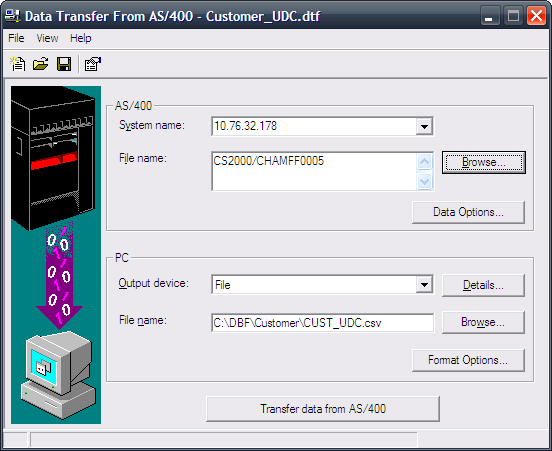Image resolution: width=552 pixels, height=451 pixels.
Task: Click the Properties toolbar icon
Action: pos(93,64)
